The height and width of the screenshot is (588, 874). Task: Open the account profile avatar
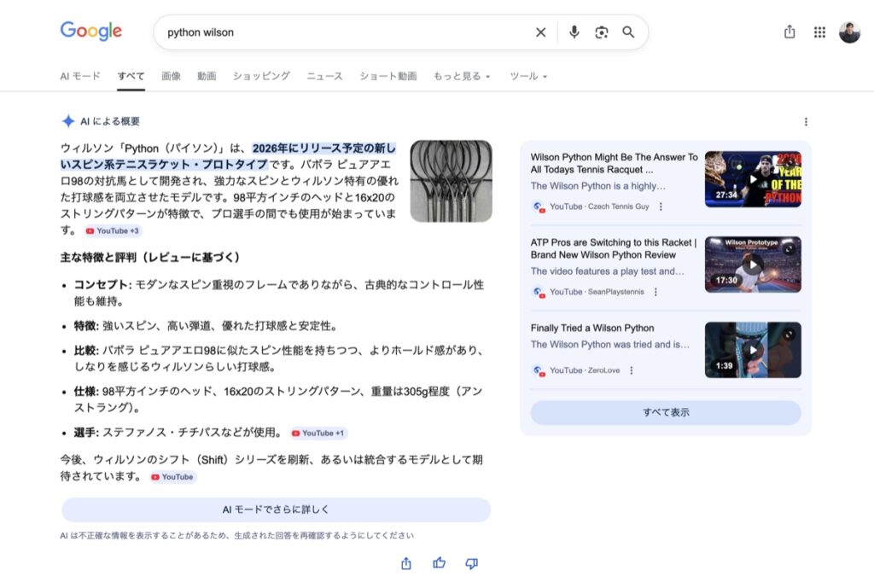click(849, 32)
